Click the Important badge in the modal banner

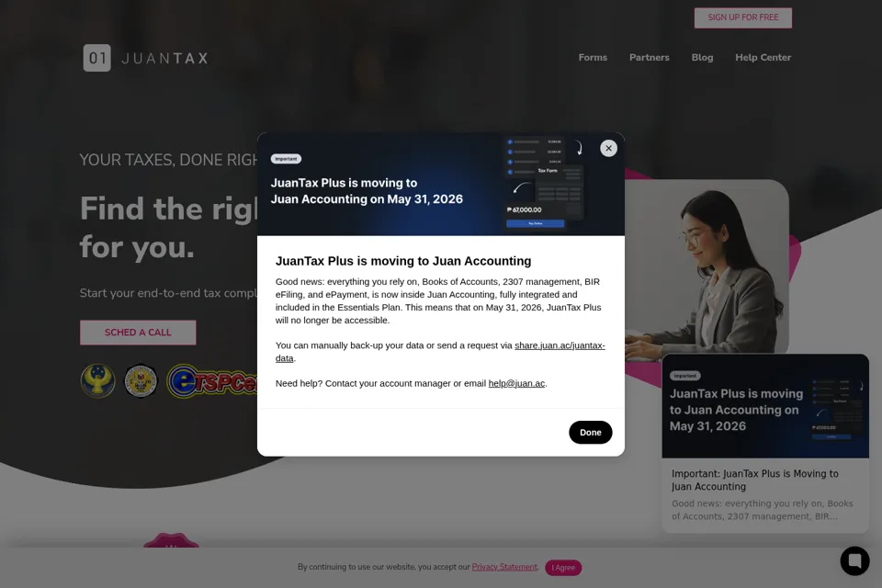286,159
